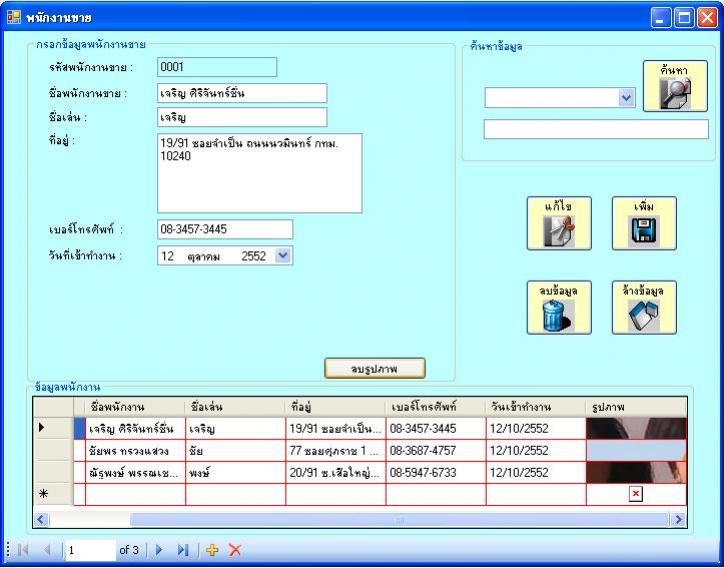
Task: Click the search (ค้นหา) magnifier button
Action: [674, 86]
